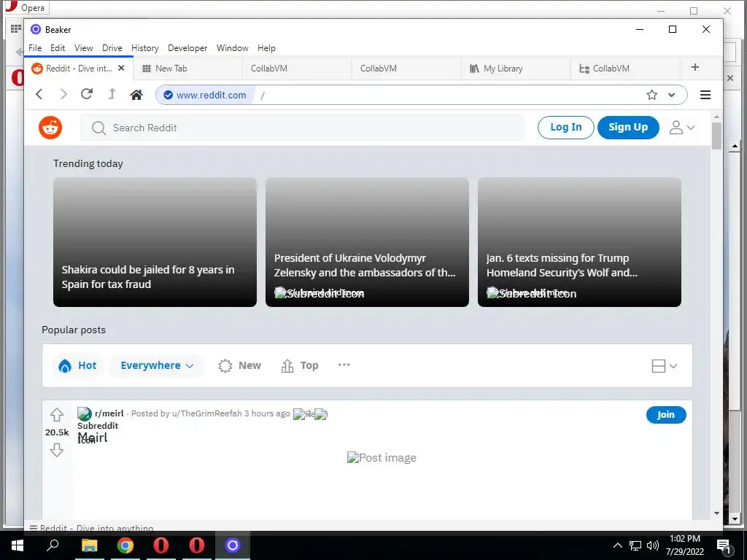Open File Explorer from taskbar

coord(89,545)
